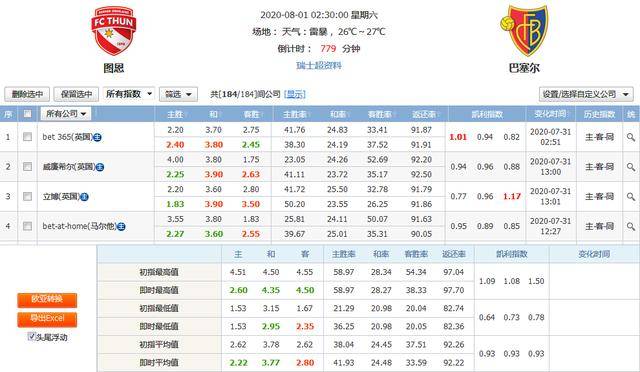Tick the bet-at-home row checkbox
The width and height of the screenshot is (640, 372).
click(27, 226)
